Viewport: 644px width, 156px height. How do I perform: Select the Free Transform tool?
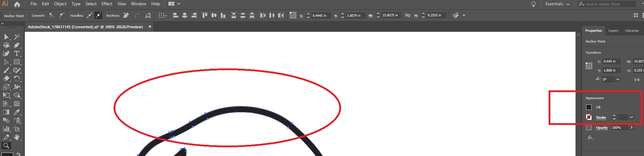(x=6, y=95)
